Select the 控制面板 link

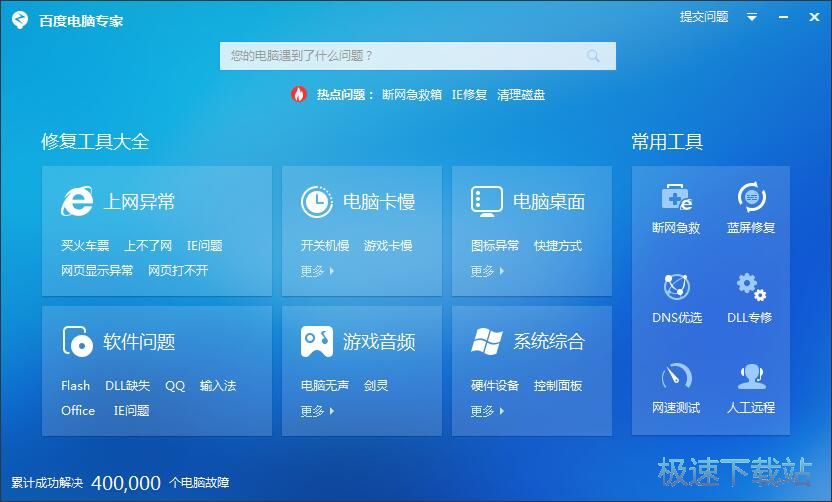click(558, 386)
